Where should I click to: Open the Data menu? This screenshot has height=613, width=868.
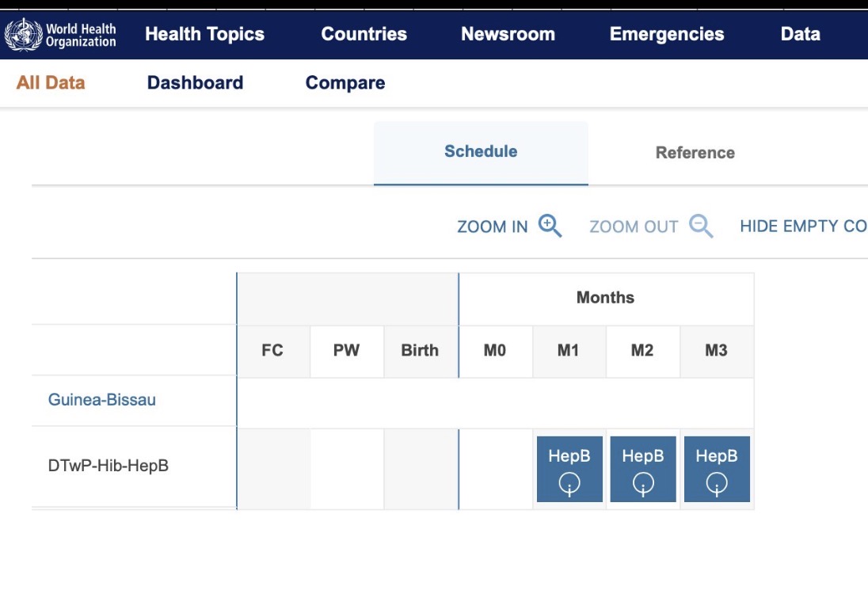(801, 34)
